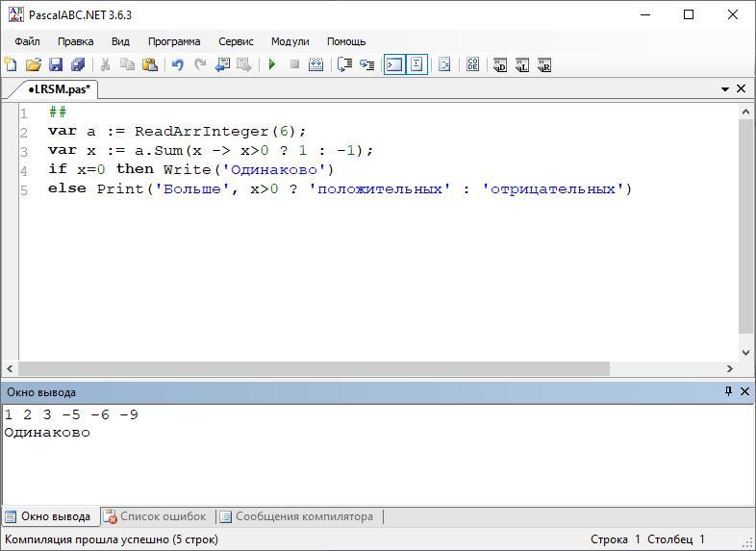Click the horizontal scrollbar right arrow

pyautogui.click(x=730, y=368)
